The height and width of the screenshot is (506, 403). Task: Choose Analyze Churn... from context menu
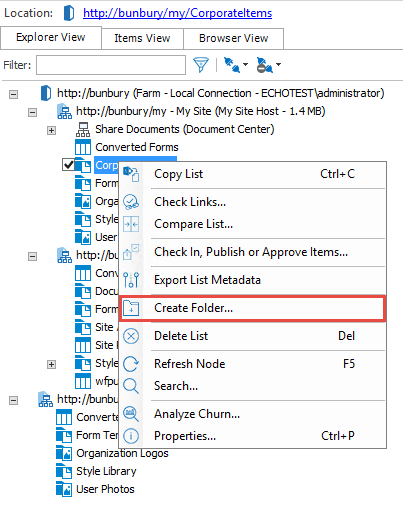click(253, 414)
